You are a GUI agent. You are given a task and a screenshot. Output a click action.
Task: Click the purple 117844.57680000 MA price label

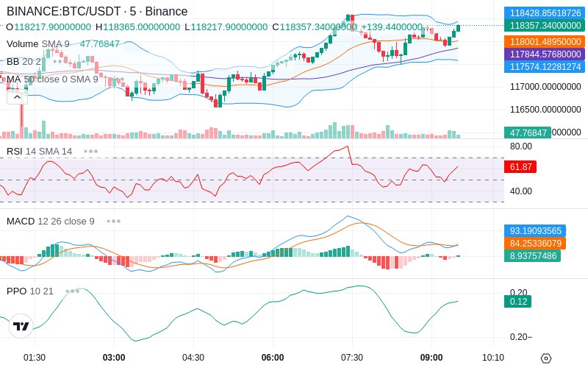tap(545, 54)
